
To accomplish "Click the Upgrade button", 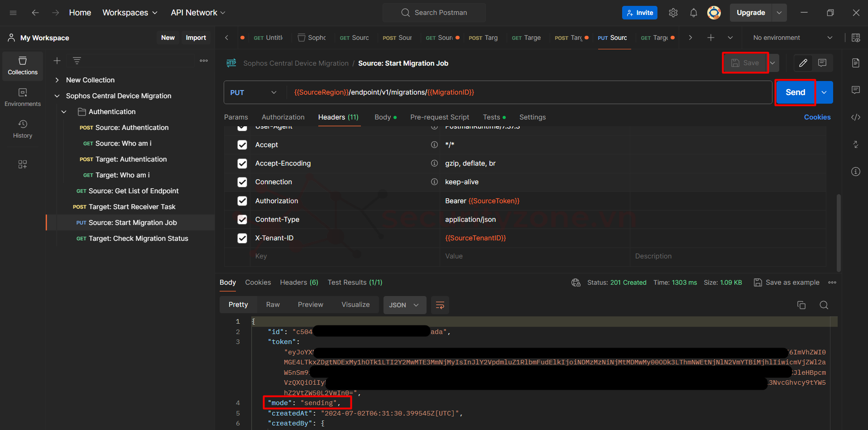I will click(x=751, y=13).
